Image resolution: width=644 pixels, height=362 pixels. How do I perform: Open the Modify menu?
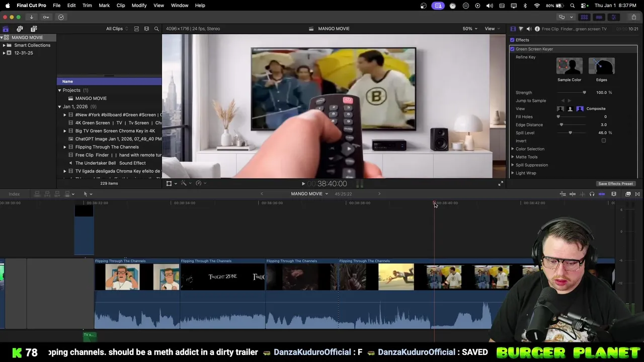pos(139,6)
